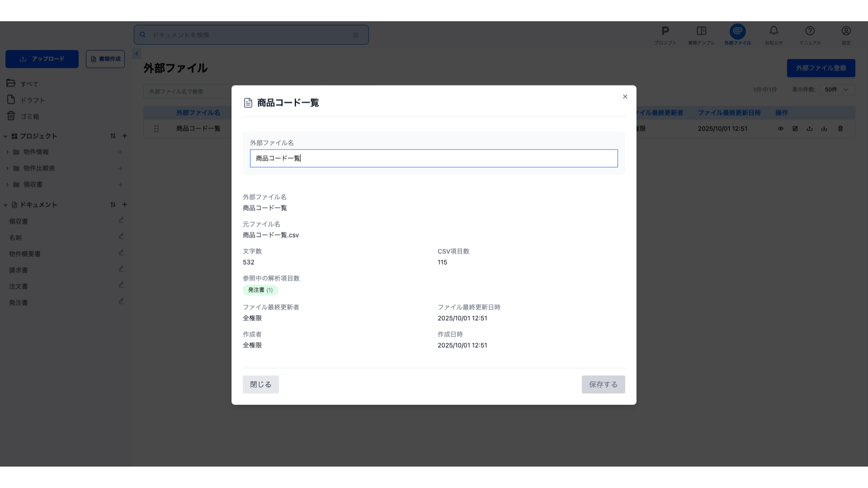Expand the 物件情報 project folder
This screenshot has width=868, height=488.
7,152
